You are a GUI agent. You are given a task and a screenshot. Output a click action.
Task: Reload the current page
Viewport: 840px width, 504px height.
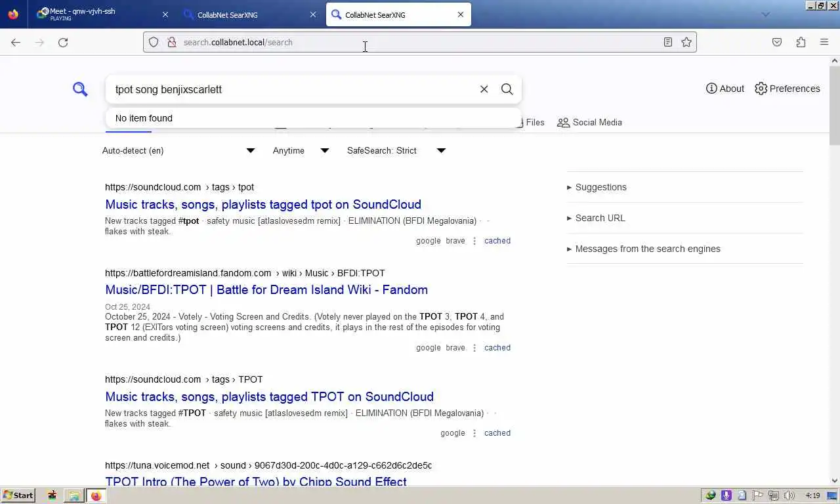(x=63, y=42)
